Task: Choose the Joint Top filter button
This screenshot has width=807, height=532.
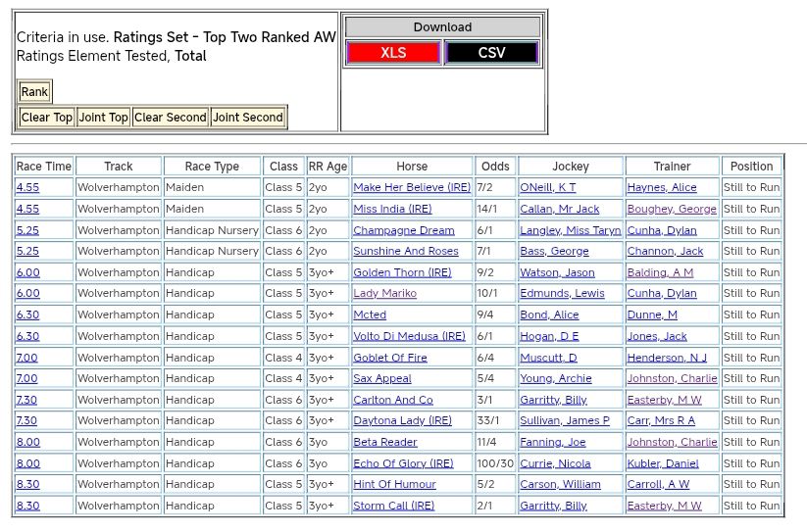Action: pyautogui.click(x=104, y=118)
